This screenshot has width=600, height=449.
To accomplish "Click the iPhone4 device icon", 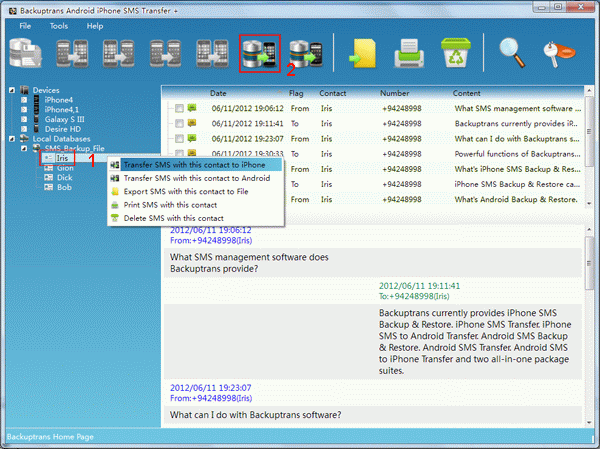I will click(36, 100).
